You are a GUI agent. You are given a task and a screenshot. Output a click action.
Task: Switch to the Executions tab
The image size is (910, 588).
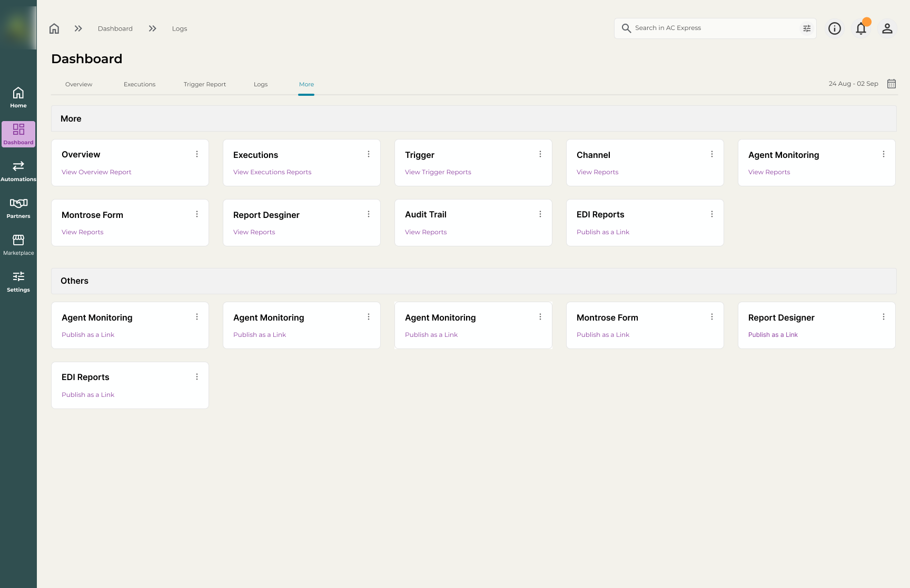tap(140, 84)
